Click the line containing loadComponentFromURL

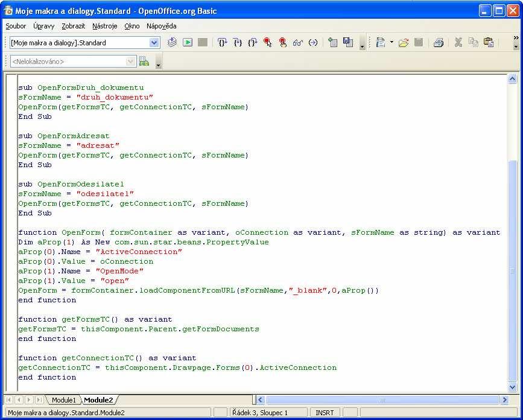[x=198, y=291]
